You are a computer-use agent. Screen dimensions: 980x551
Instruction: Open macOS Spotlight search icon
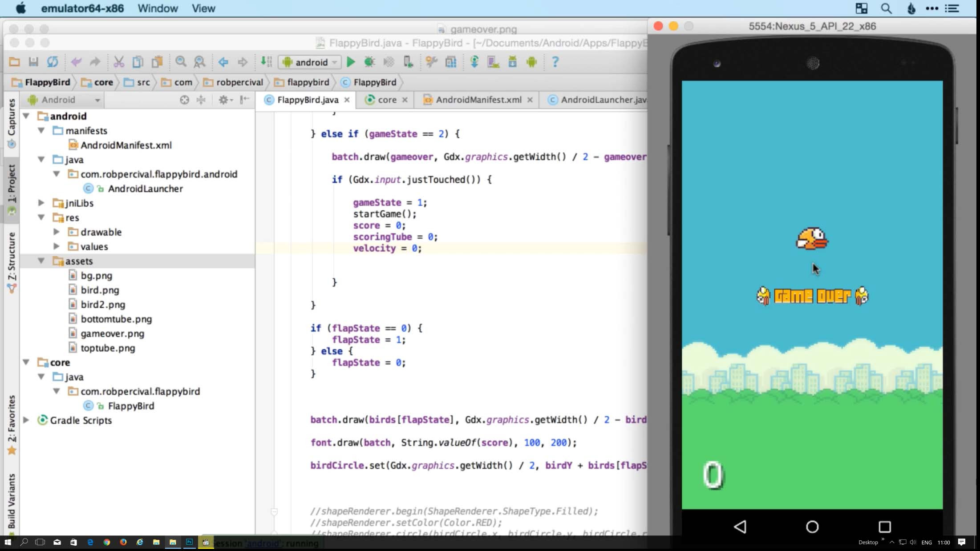point(886,8)
